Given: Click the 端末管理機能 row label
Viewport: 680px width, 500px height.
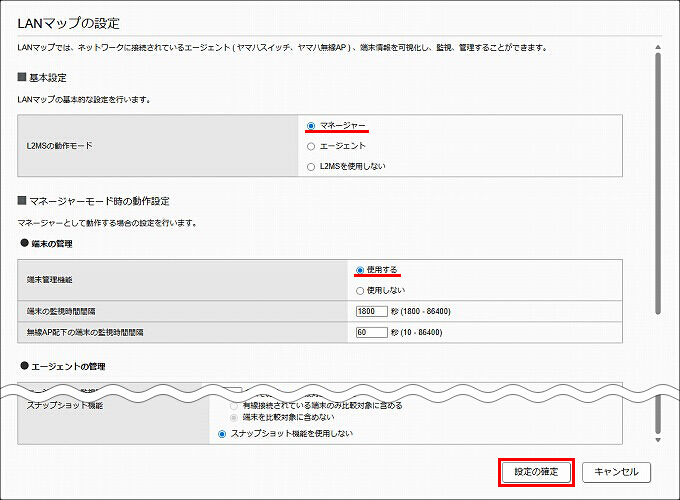Looking at the screenshot, I should [x=49, y=280].
